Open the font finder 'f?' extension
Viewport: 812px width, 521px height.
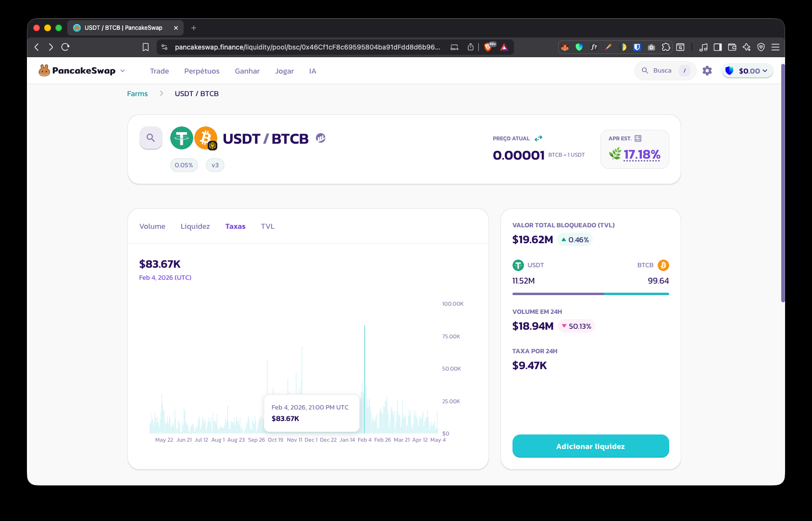pyautogui.click(x=594, y=47)
